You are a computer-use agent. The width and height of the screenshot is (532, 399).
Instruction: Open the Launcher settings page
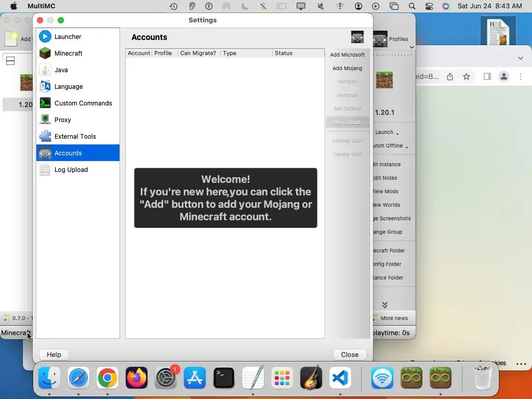78,37
